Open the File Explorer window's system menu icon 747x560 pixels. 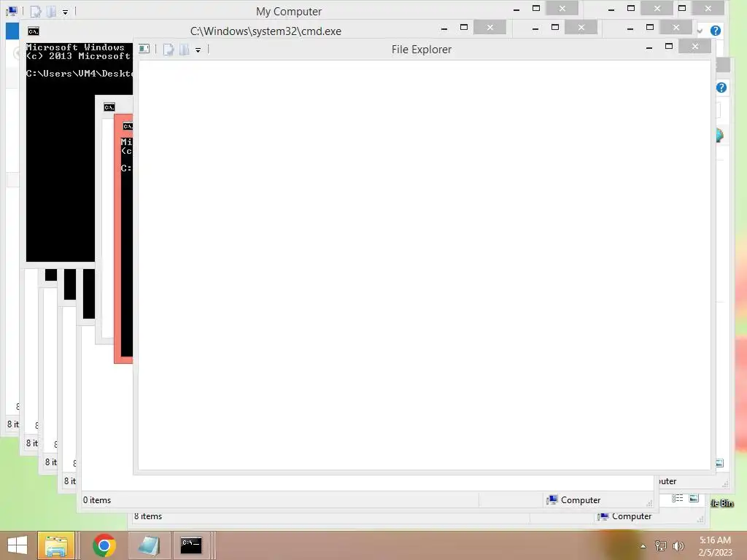144,49
